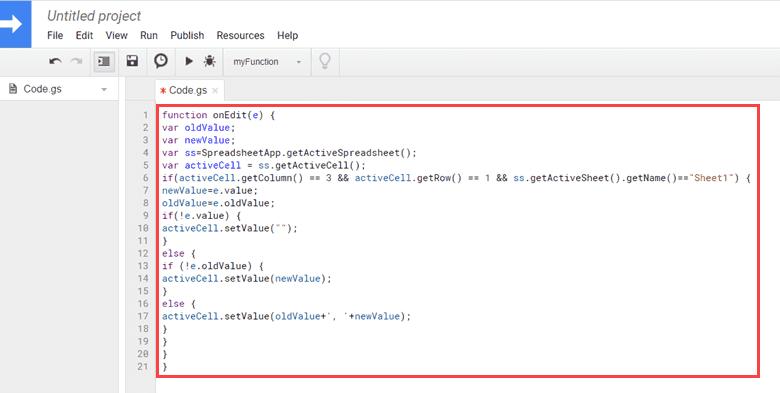Open the Publish menu

pos(187,35)
